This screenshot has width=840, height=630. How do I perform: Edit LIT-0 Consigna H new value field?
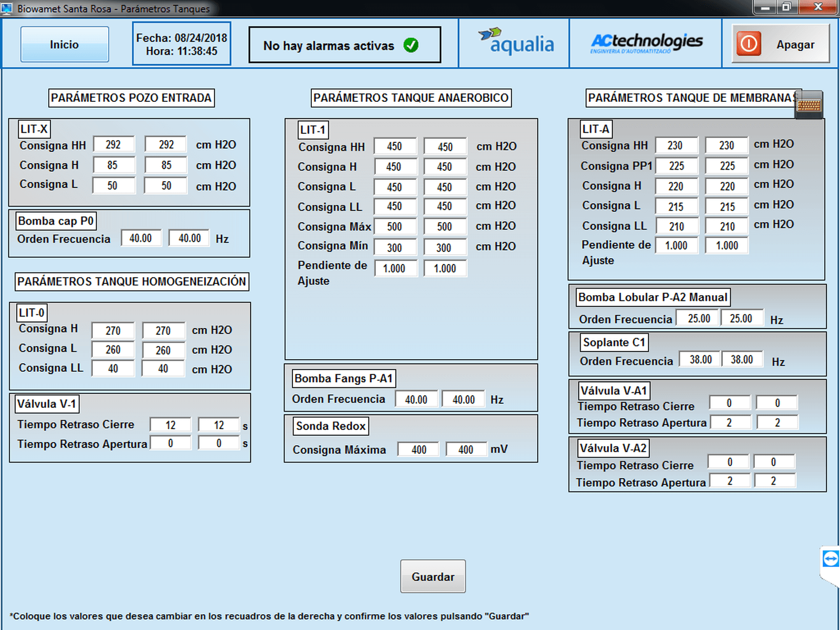[x=163, y=330]
